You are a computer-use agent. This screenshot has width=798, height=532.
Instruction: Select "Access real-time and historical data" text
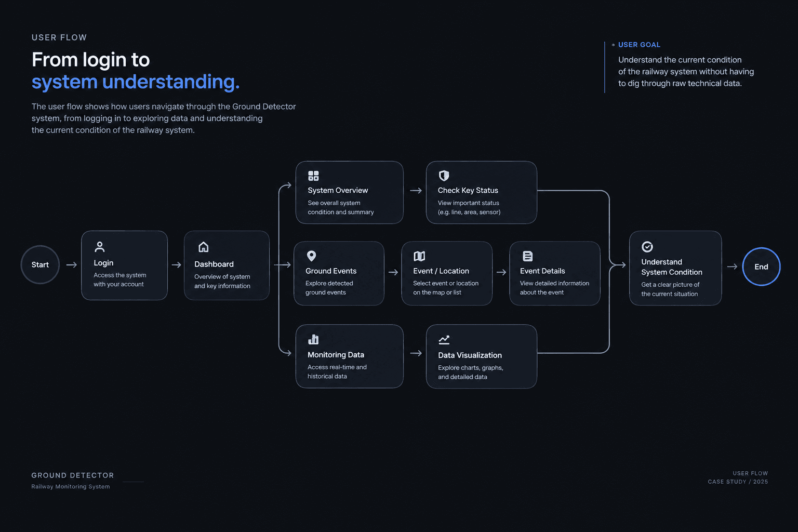click(x=337, y=371)
